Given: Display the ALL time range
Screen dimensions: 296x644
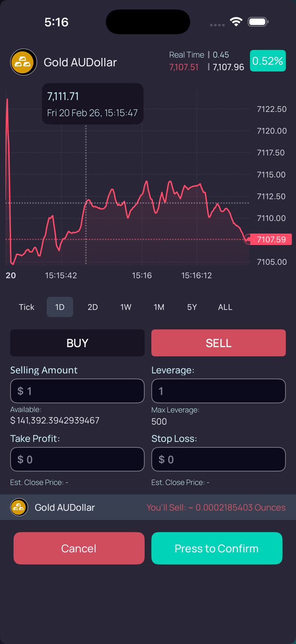Looking at the screenshot, I should 225,307.
